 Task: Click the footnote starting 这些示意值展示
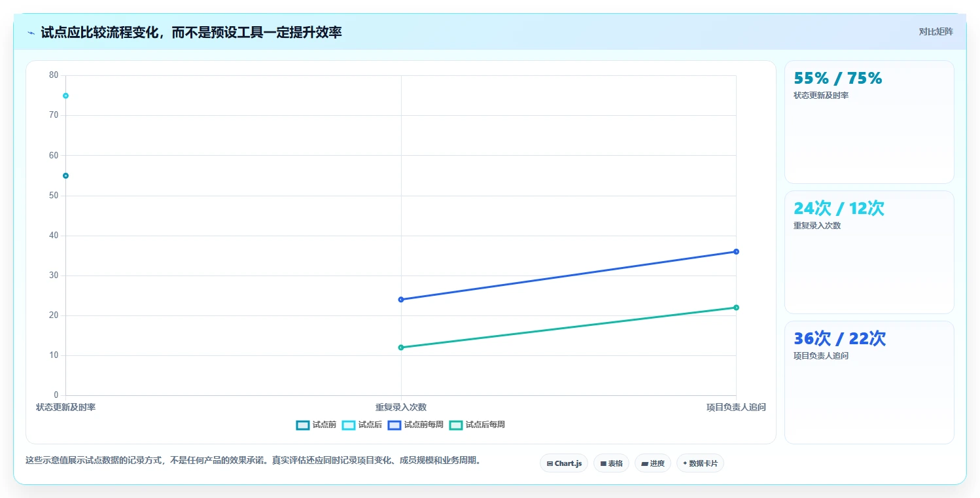[x=254, y=460]
